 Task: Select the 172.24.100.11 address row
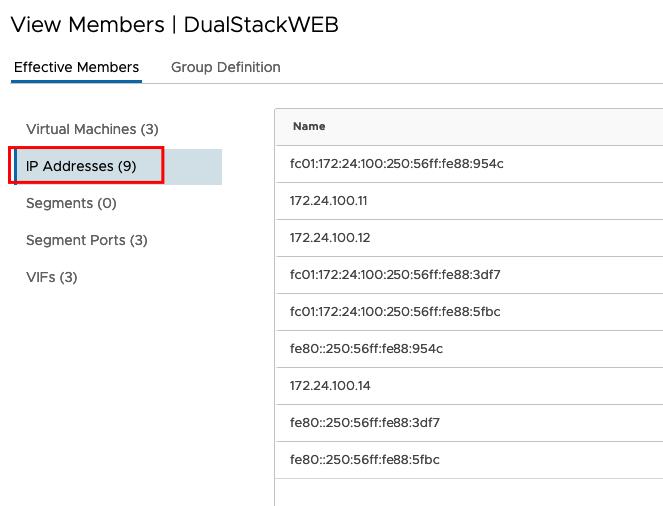click(x=469, y=201)
